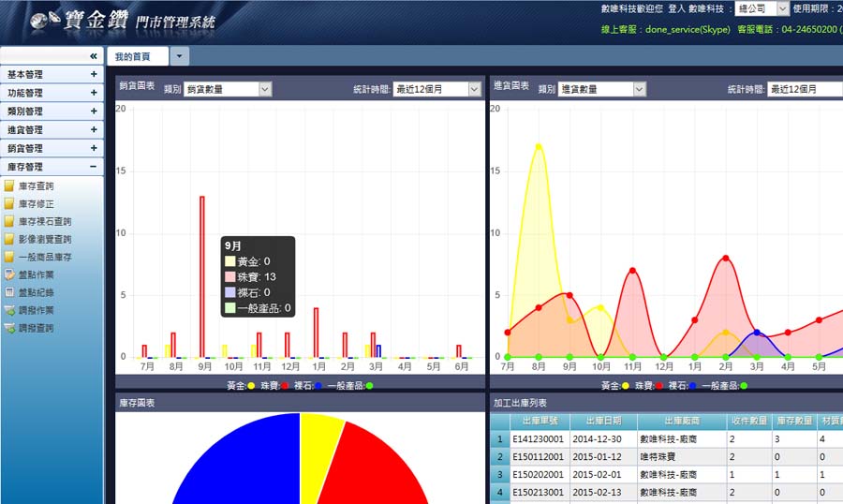Sort by 出庫日期 column header
This screenshot has width=843, height=504.
tap(604, 422)
